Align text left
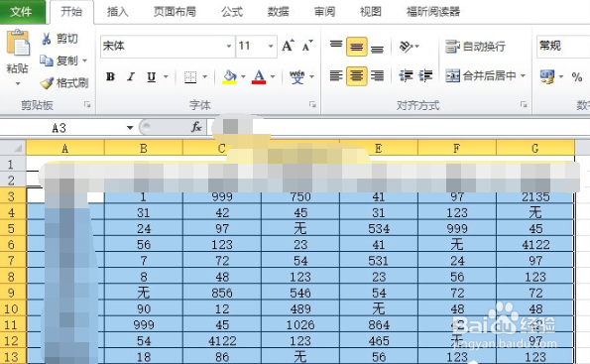 click(x=336, y=76)
